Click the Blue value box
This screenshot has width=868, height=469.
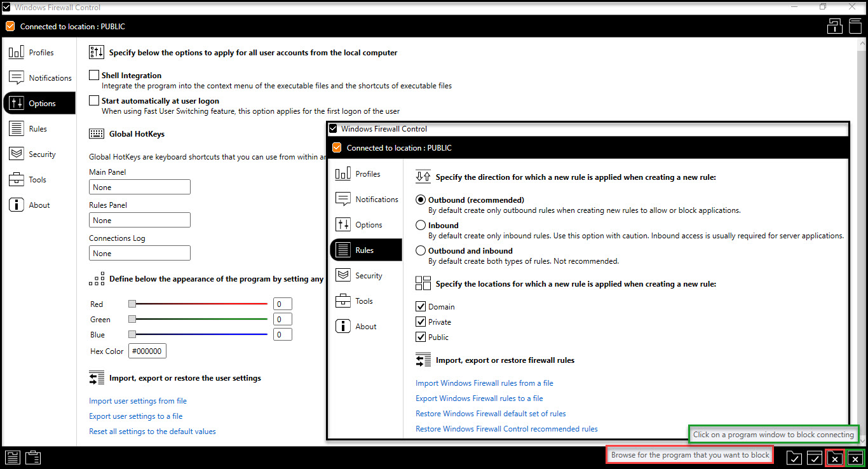(x=283, y=334)
